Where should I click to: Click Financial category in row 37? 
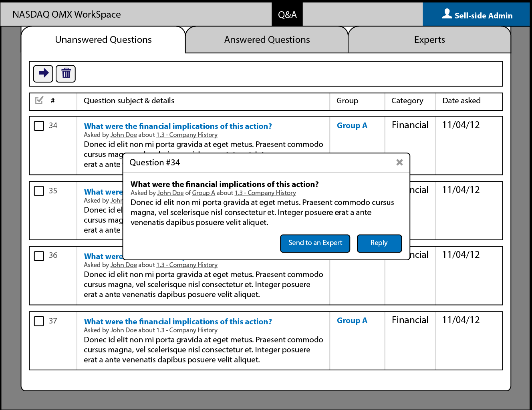(x=410, y=320)
